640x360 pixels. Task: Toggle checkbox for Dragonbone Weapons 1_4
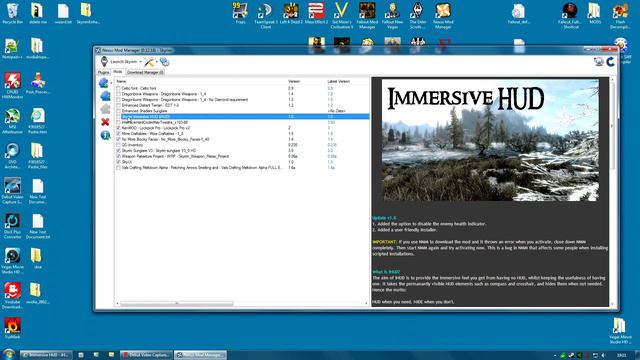coord(118,94)
